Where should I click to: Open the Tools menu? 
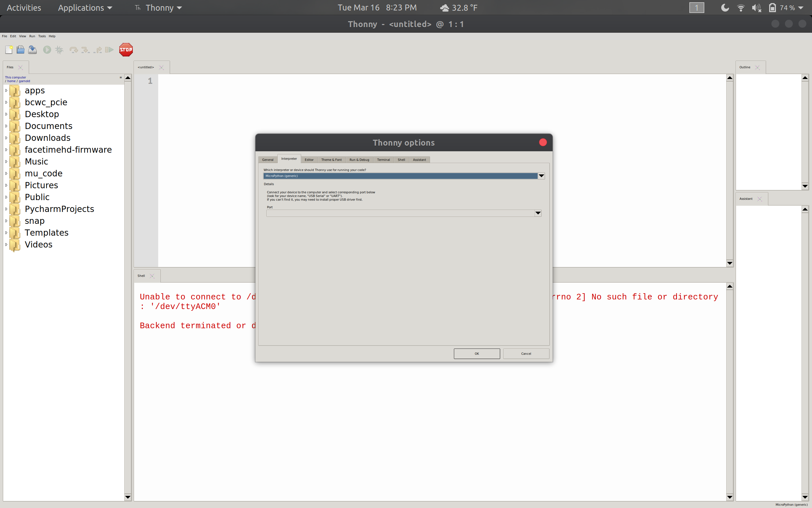42,36
